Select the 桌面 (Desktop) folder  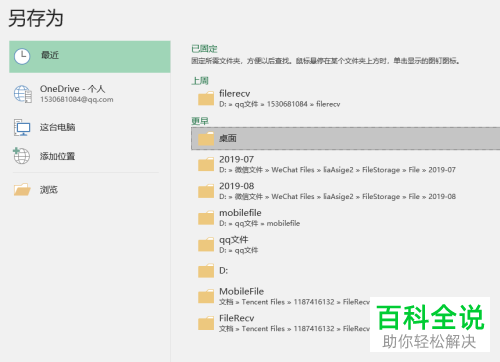point(345,138)
